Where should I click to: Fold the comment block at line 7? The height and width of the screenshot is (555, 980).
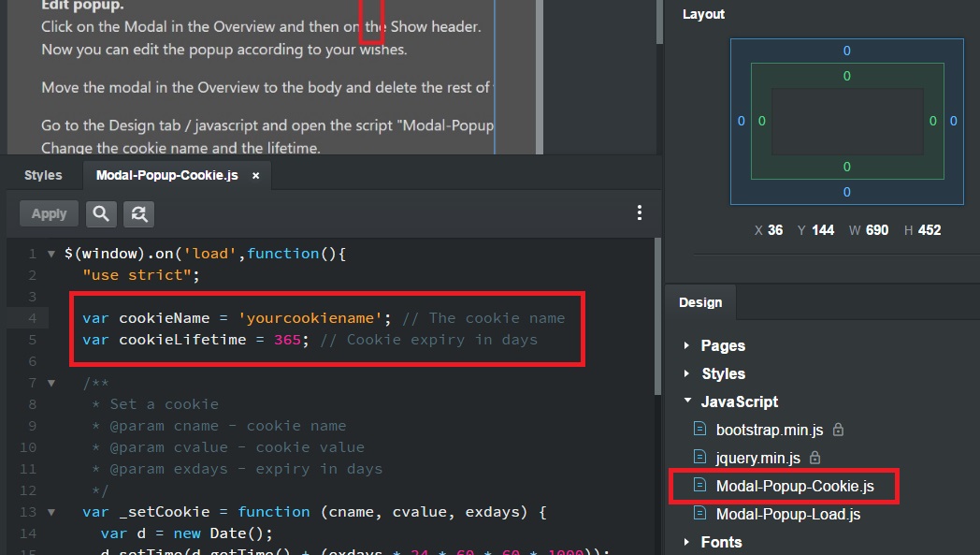[51, 383]
